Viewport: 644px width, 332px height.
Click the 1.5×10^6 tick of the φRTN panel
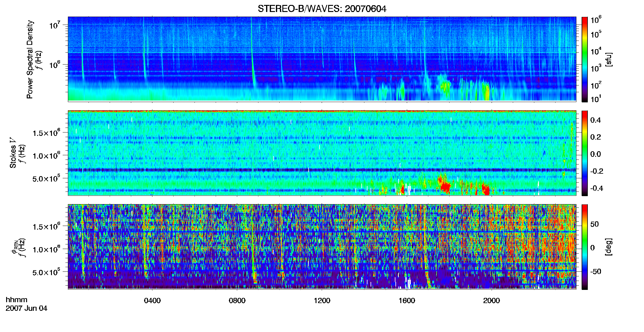[46, 227]
